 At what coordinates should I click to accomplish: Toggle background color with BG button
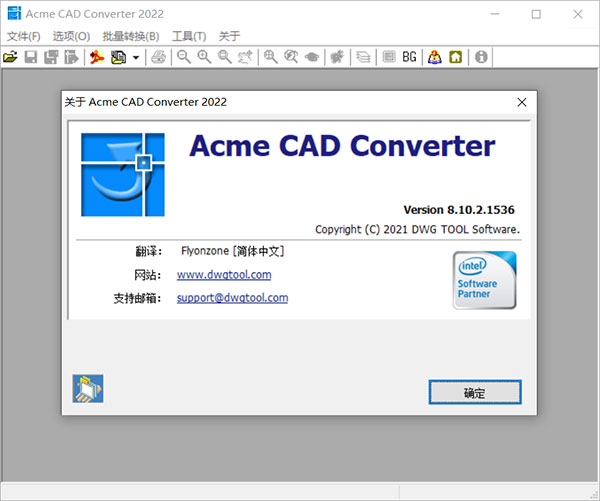(x=409, y=57)
